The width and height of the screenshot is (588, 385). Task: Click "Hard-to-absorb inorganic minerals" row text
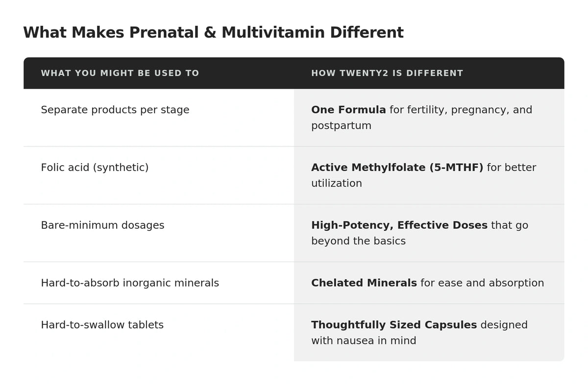point(130,283)
